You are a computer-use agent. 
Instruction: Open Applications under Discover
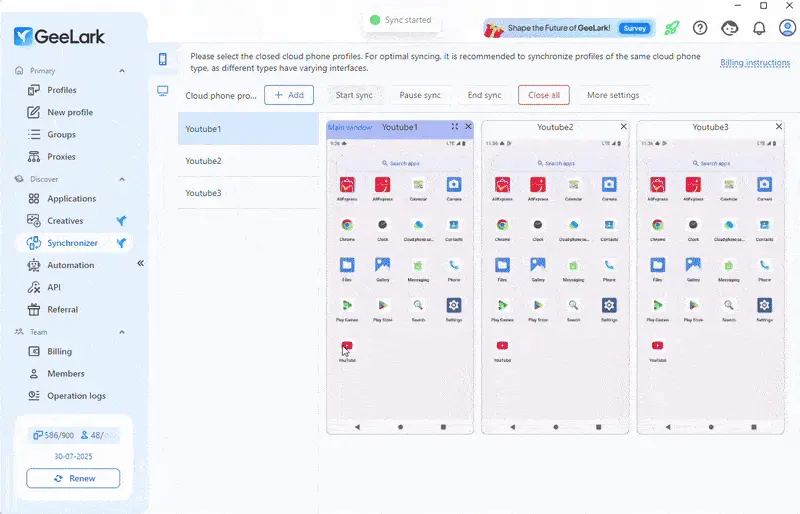pyautogui.click(x=71, y=199)
